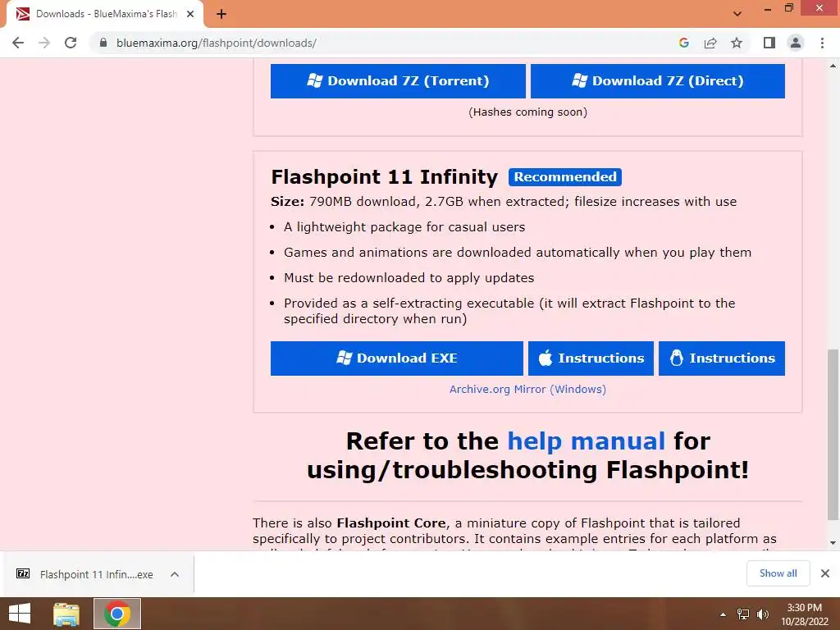Open the Archive.org Mirror (Windows) link

click(527, 390)
